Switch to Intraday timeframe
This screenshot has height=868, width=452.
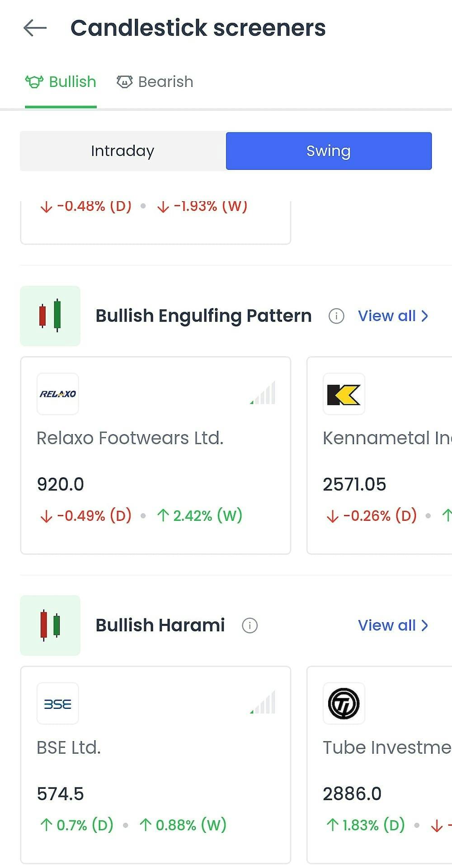click(x=122, y=151)
